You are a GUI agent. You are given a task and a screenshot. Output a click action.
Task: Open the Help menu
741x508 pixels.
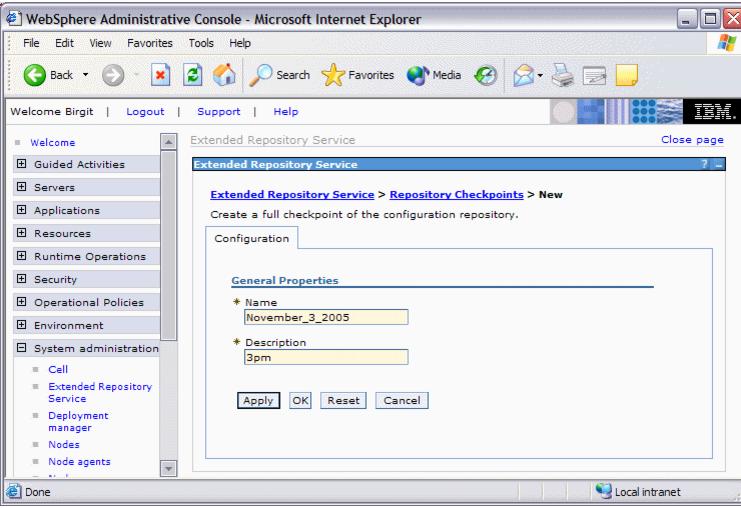click(x=240, y=43)
